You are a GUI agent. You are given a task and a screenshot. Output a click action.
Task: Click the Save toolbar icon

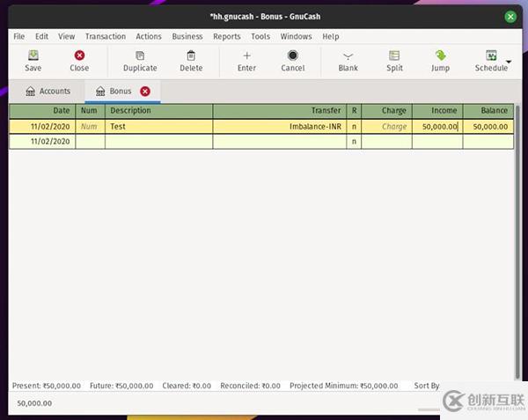point(33,55)
